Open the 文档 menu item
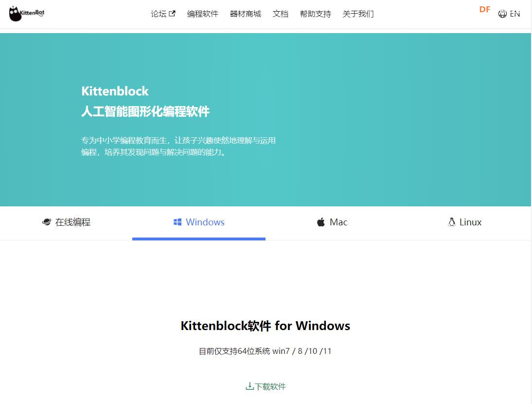 click(280, 14)
